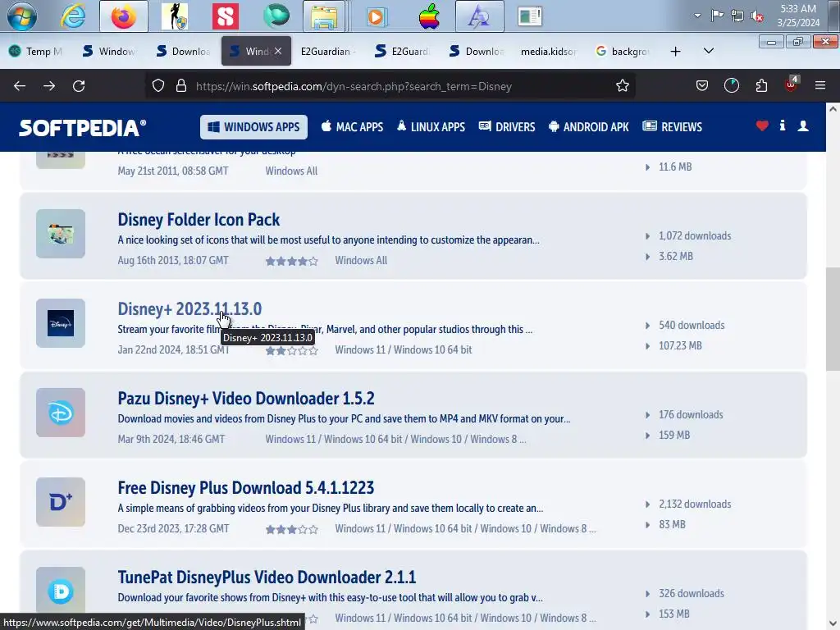The width and height of the screenshot is (840, 630).
Task: Select Linux Apps category
Action: tap(431, 127)
